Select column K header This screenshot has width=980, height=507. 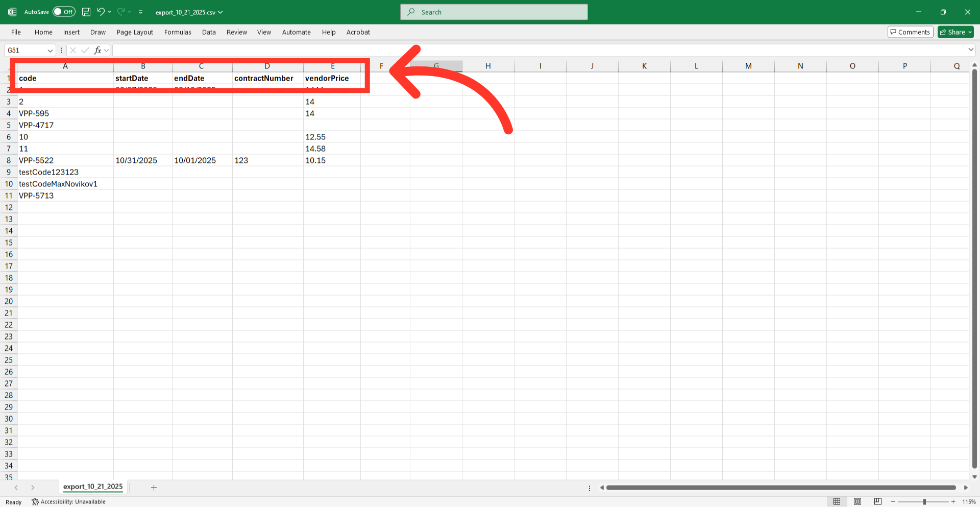pos(644,66)
